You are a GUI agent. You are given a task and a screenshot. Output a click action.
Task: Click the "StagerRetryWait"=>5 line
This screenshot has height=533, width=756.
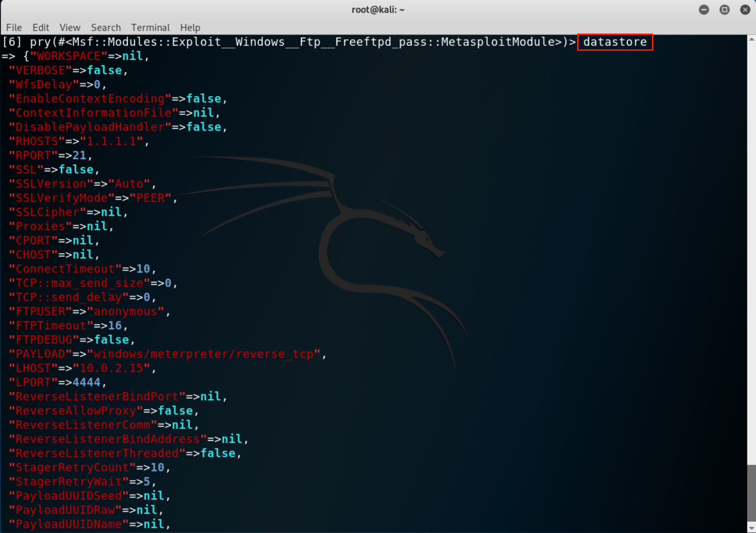pos(83,481)
